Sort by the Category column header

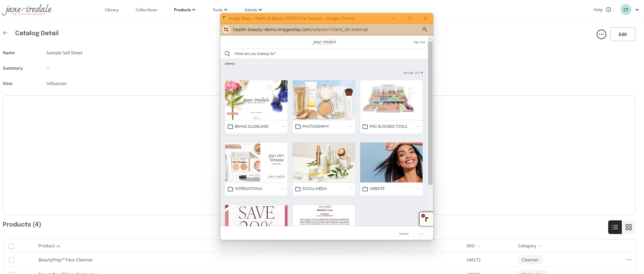tap(530, 246)
